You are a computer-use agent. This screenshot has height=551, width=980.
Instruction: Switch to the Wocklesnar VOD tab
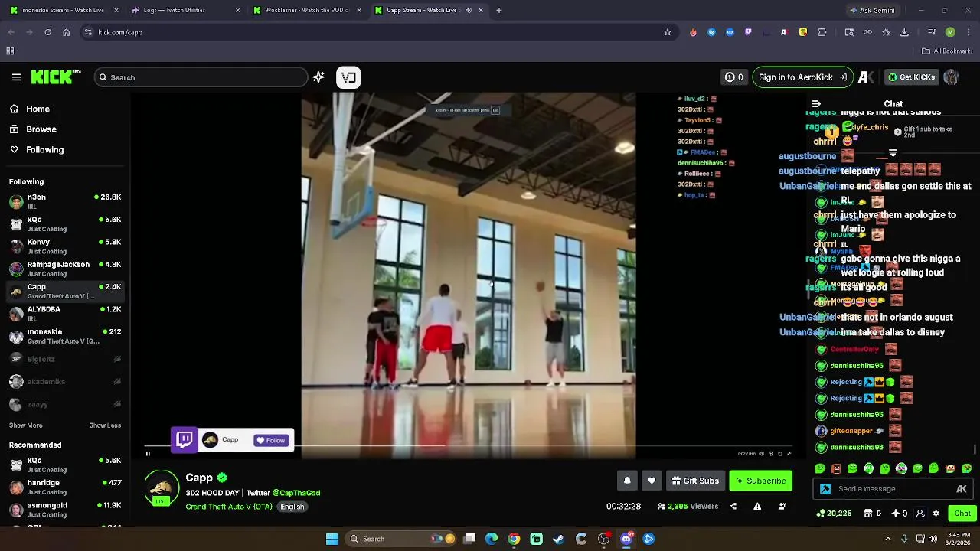click(306, 11)
